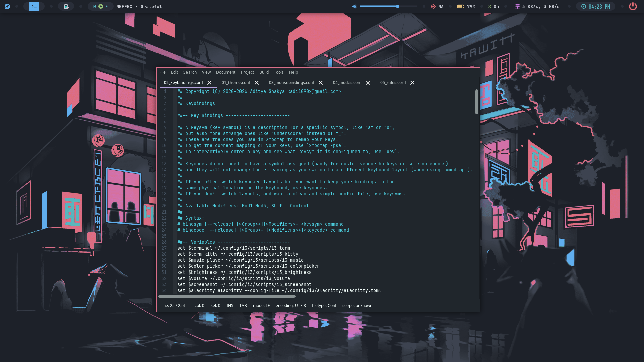Click the '## Syntax:' comment line

click(x=191, y=218)
